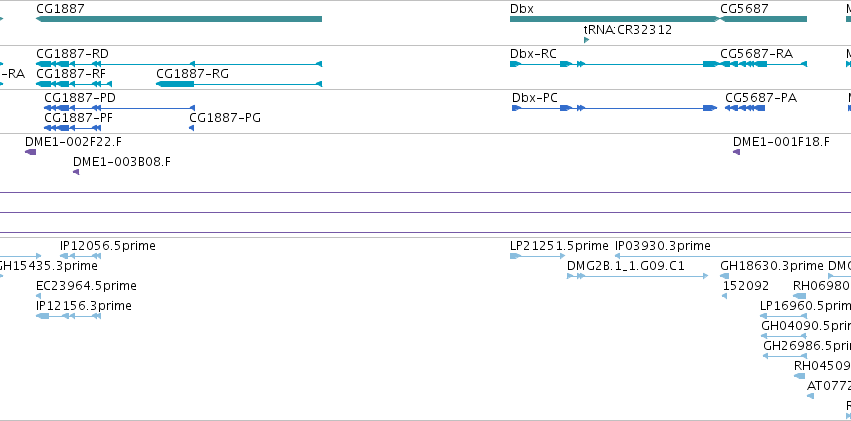Image resolution: width=851 pixels, height=421 pixels.
Task: Click the IP12056.5prime EST glyph
Action: pyautogui.click(x=80, y=256)
